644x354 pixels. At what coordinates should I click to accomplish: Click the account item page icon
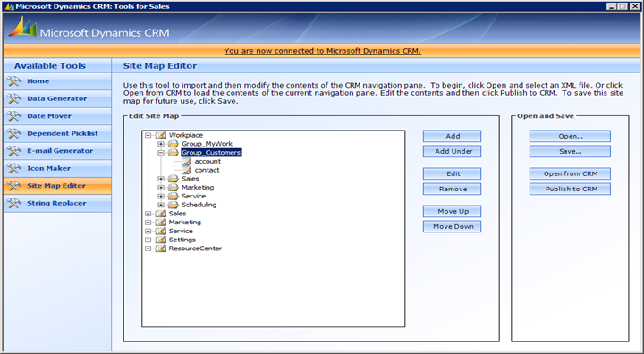click(186, 162)
